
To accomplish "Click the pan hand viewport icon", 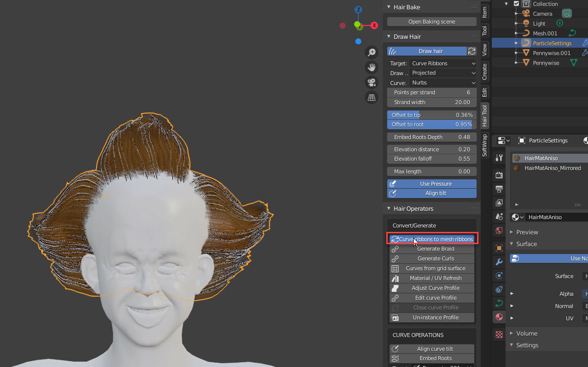I will pyautogui.click(x=372, y=67).
